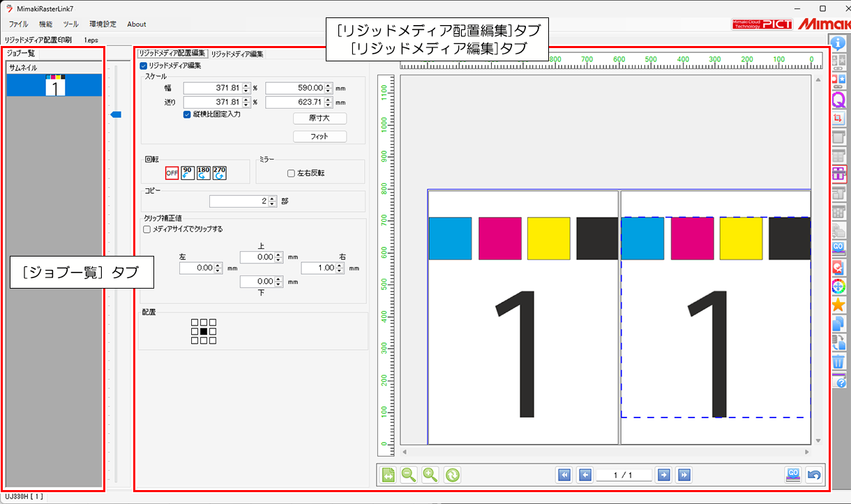Select the Quality settings icon
This screenshot has width=851, height=504.
point(839,100)
